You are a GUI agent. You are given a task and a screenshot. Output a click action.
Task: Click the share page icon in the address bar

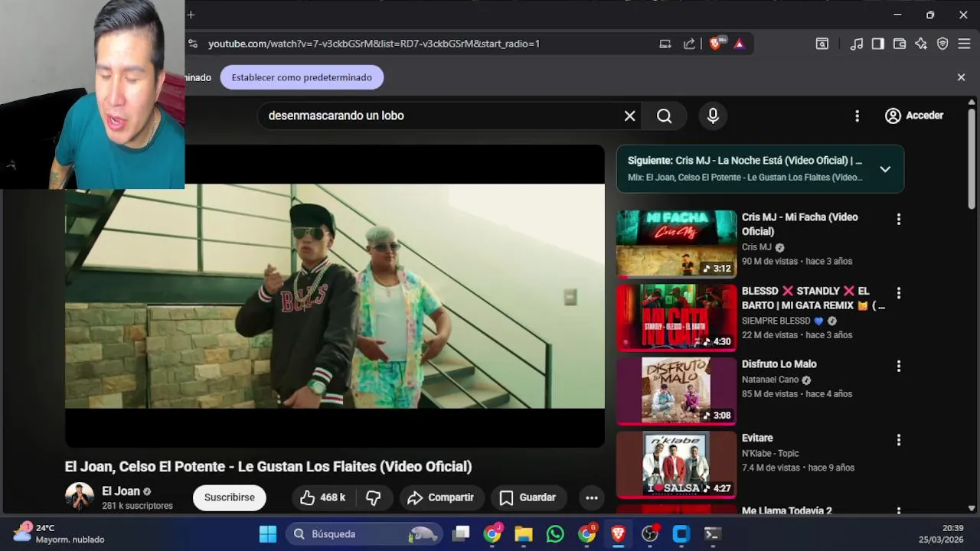[x=689, y=44]
